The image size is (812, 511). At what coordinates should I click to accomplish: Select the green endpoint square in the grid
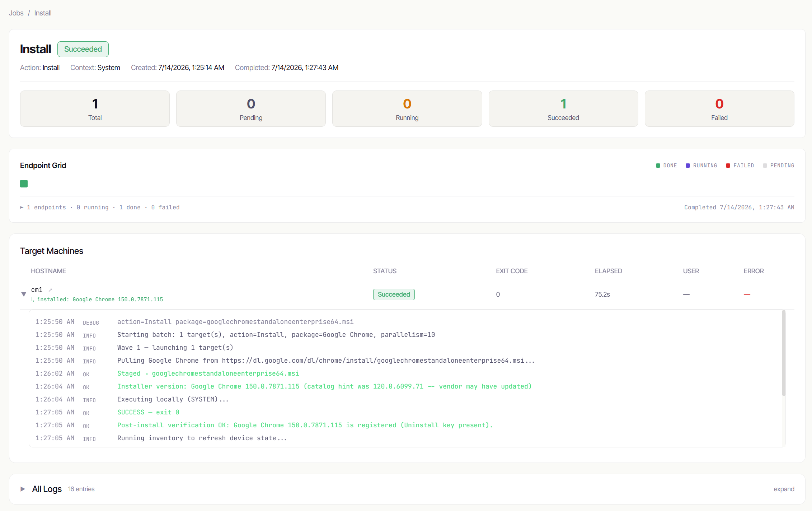click(24, 184)
